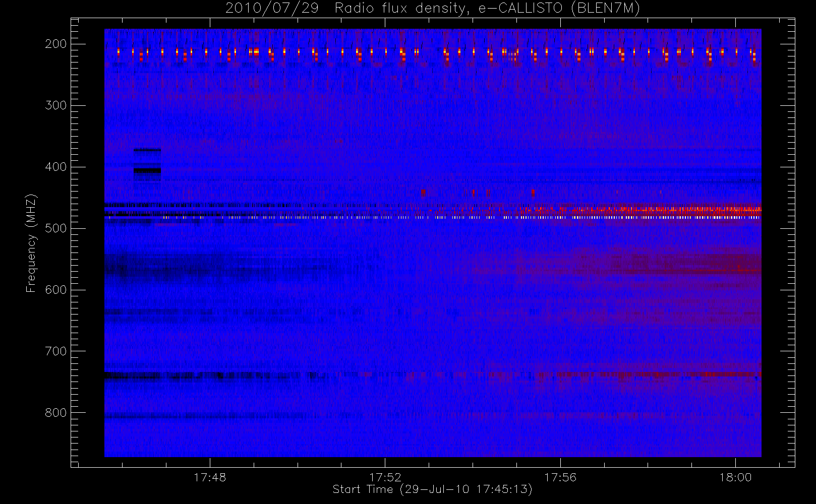Click the 400 frequency tick label
The image size is (816, 504).
(x=55, y=167)
